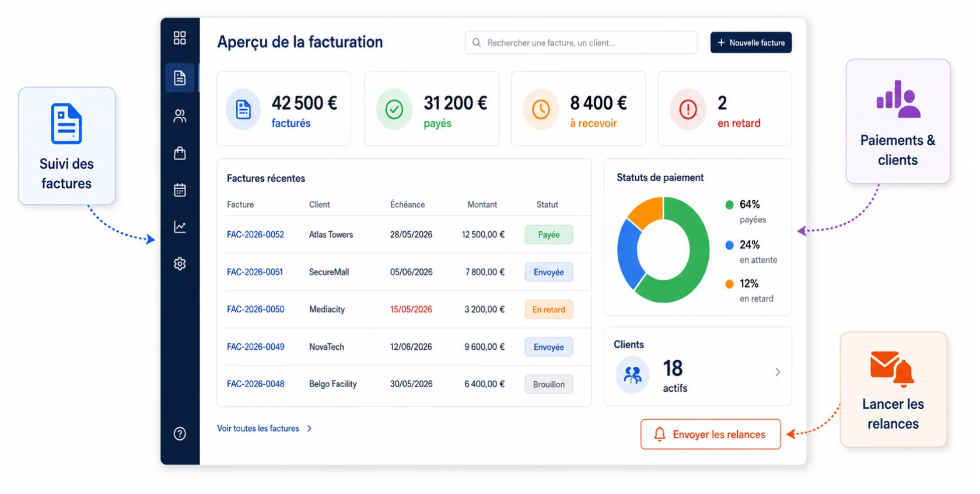
Task: Open invoice FAC-2026-0051
Action: 255,272
